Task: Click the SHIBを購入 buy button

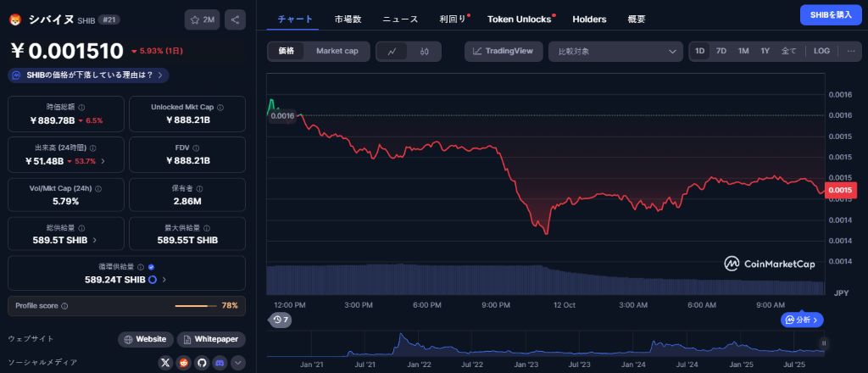Action: [x=830, y=14]
